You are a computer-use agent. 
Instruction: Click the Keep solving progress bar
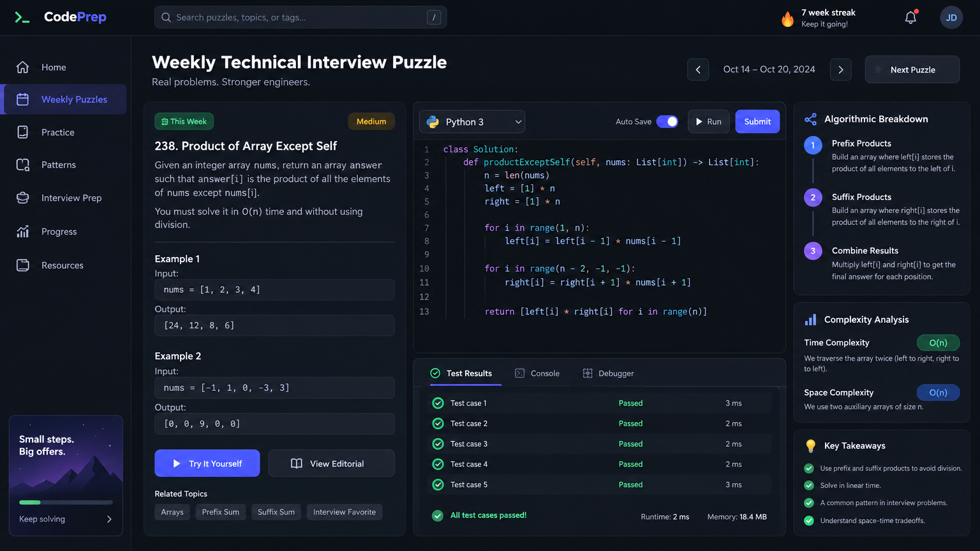coord(66,503)
